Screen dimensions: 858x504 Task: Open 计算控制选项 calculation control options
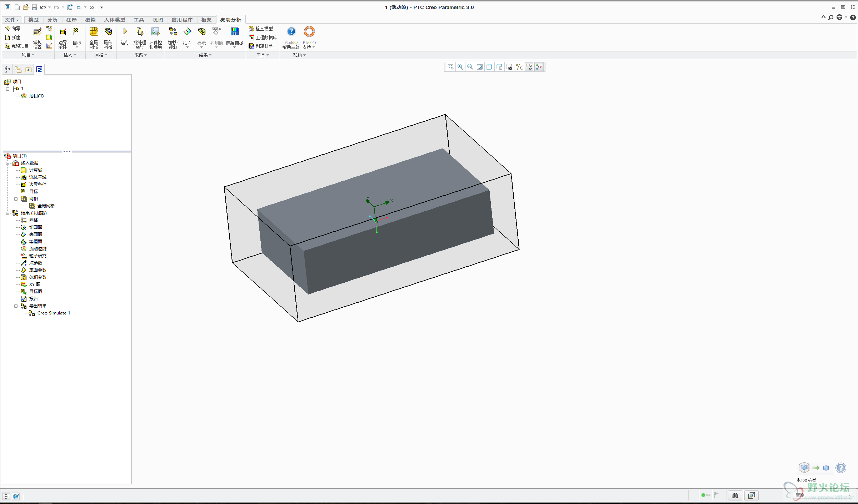click(x=155, y=38)
